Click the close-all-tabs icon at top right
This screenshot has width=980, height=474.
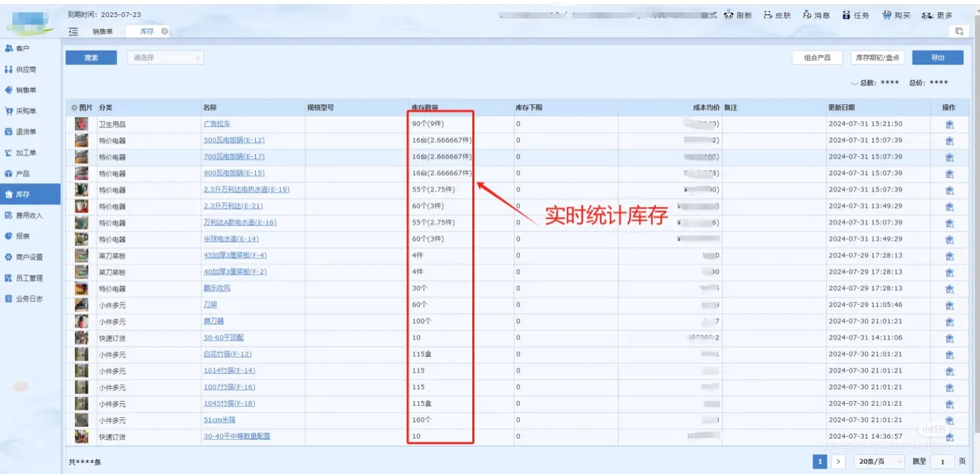coord(959,31)
